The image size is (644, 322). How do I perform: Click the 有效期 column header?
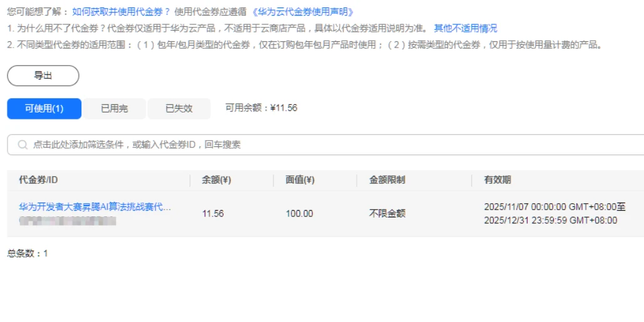[498, 180]
